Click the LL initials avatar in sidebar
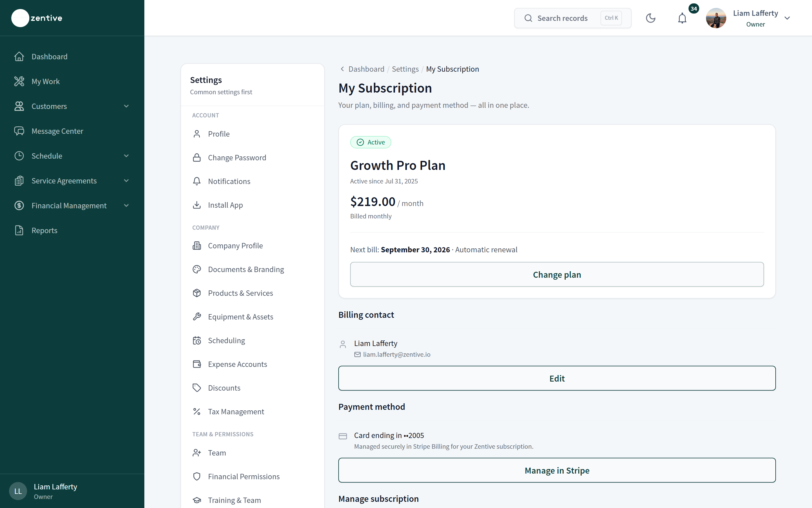 click(18, 491)
